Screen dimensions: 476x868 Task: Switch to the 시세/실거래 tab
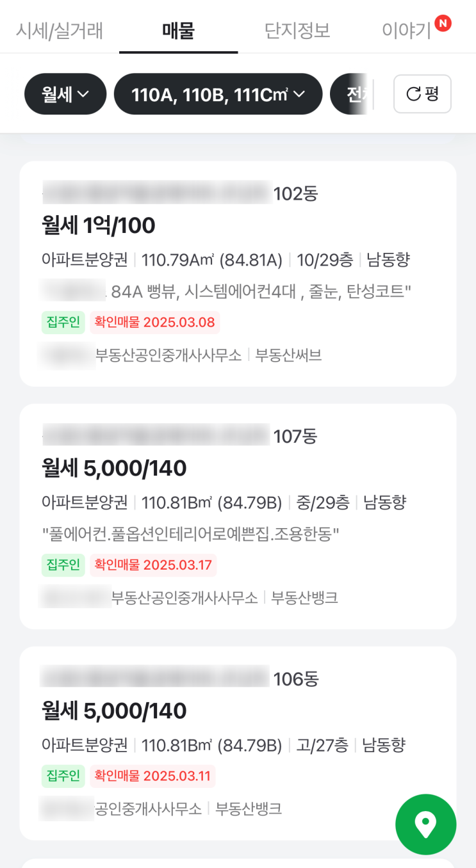pos(60,30)
